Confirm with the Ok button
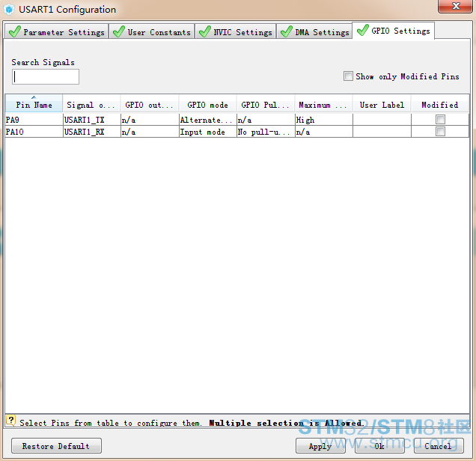Screen dimensions: 476x461 point(379,445)
